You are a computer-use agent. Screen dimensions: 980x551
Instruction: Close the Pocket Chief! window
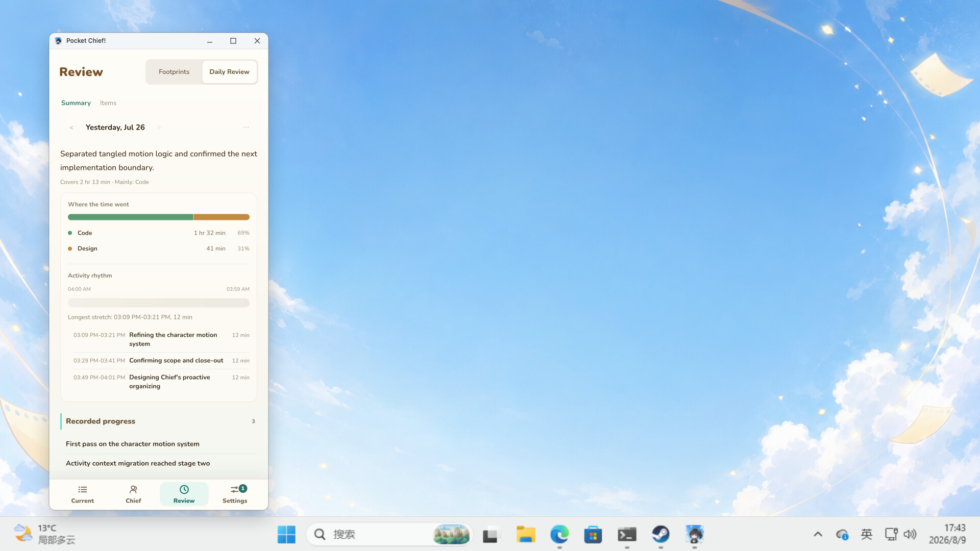tap(257, 41)
